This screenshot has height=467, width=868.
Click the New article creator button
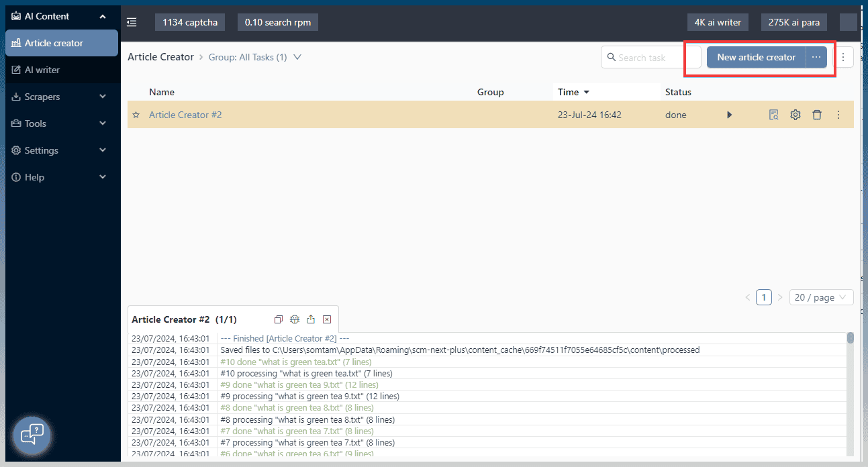point(755,57)
